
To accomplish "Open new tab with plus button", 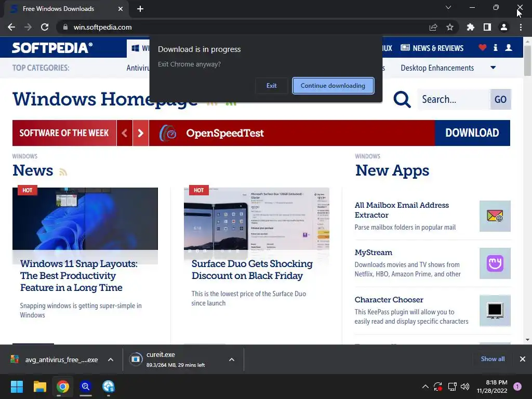I will tap(140, 9).
